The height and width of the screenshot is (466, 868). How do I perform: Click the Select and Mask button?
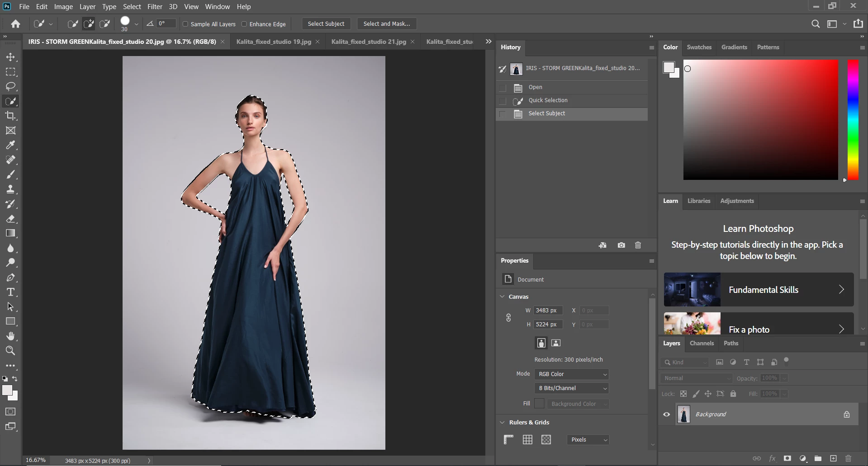387,24
